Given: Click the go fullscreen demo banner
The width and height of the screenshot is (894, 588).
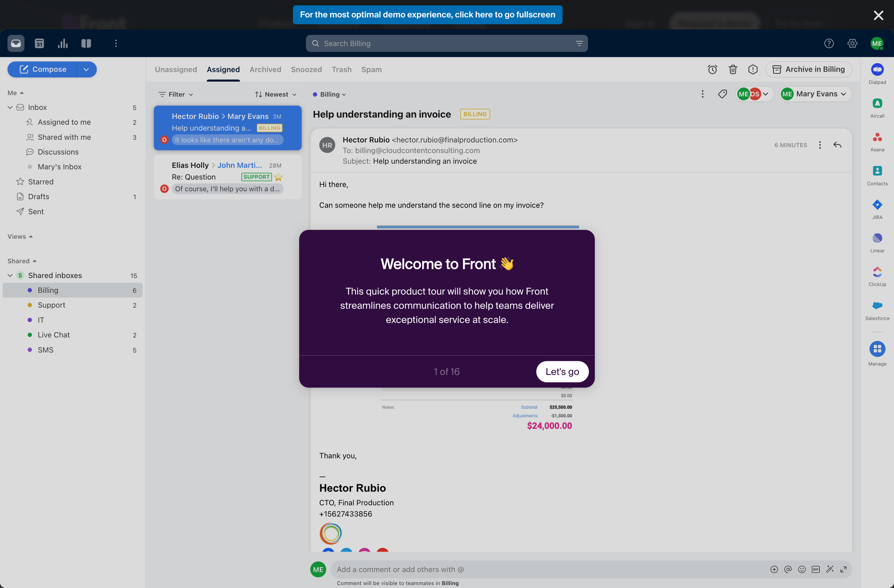Looking at the screenshot, I should click(x=428, y=15).
